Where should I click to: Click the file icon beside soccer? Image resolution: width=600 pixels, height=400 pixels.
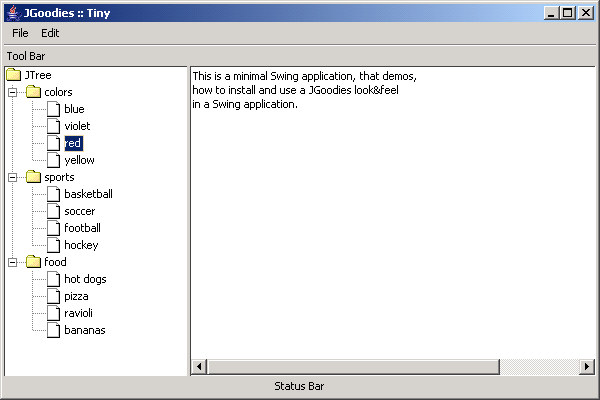(54, 211)
